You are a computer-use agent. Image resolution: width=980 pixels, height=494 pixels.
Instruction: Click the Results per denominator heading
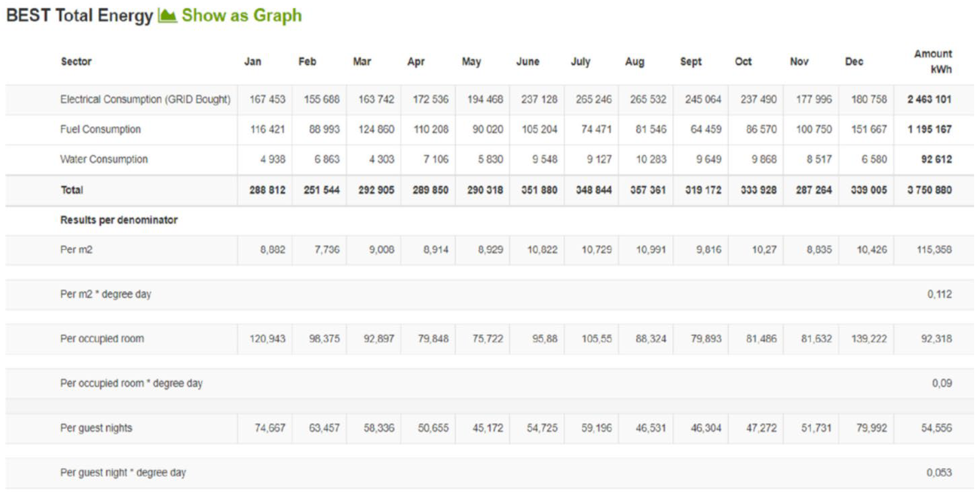pyautogui.click(x=119, y=220)
